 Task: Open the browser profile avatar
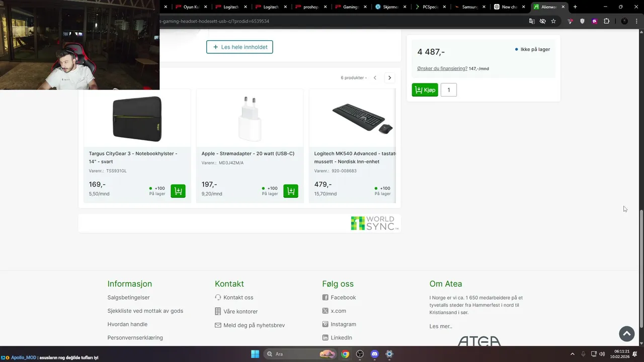(624, 21)
